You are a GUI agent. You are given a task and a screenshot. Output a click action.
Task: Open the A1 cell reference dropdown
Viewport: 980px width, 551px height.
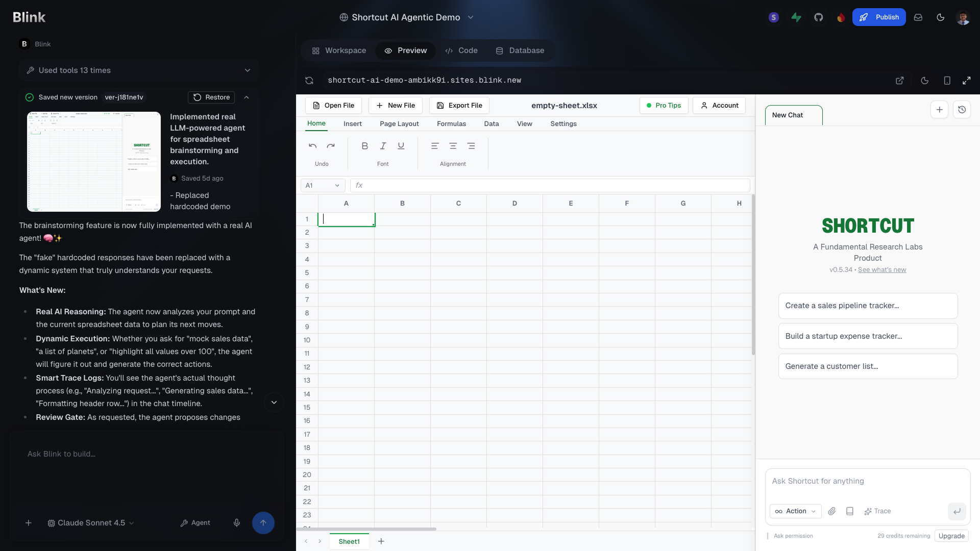(x=322, y=185)
